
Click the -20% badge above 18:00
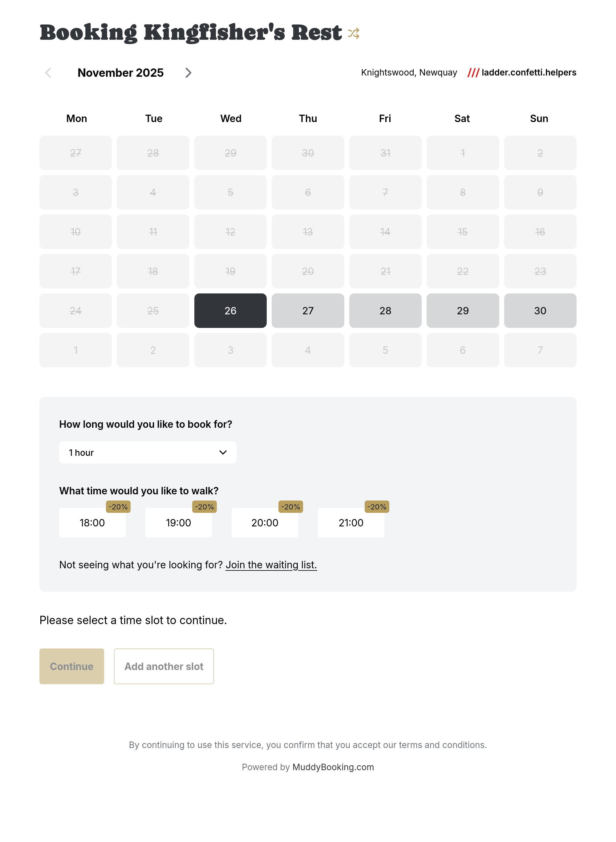point(118,507)
